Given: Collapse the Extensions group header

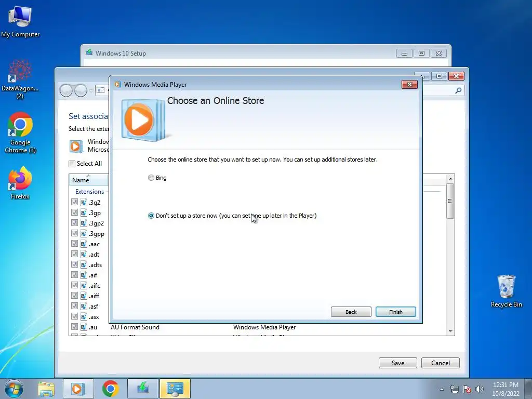Looking at the screenshot, I should tap(89, 192).
